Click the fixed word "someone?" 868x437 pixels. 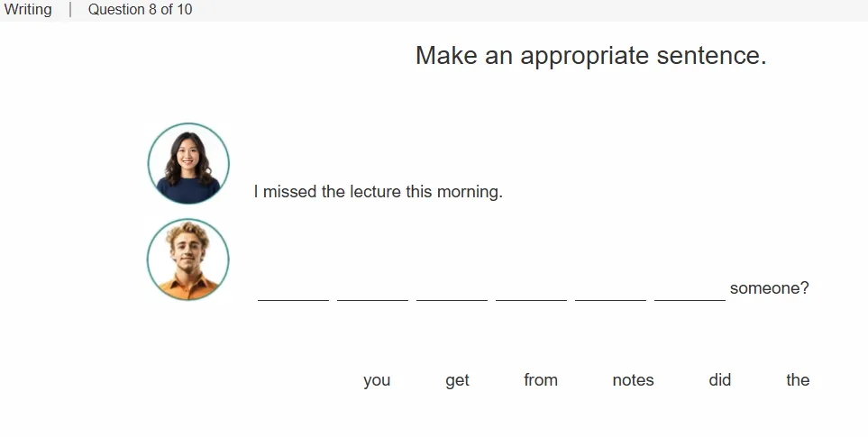(770, 288)
